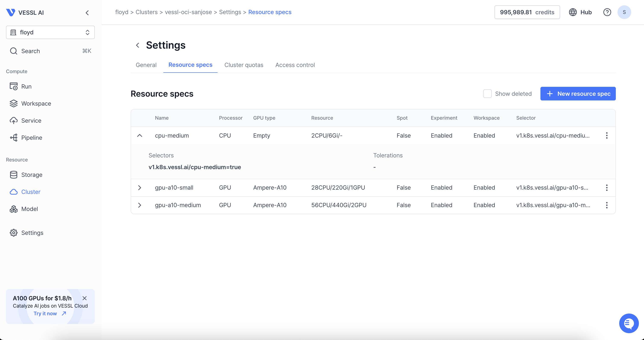Click the New resource spec button
The image size is (644, 340).
(x=578, y=94)
